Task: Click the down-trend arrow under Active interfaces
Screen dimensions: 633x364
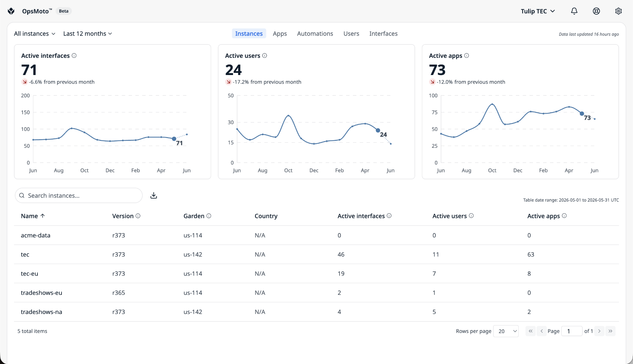Action: 24,82
